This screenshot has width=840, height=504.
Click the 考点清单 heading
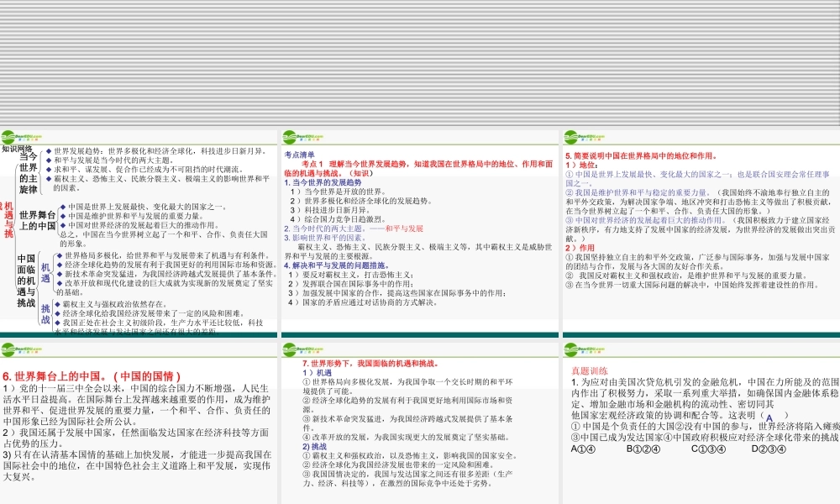[x=300, y=155]
